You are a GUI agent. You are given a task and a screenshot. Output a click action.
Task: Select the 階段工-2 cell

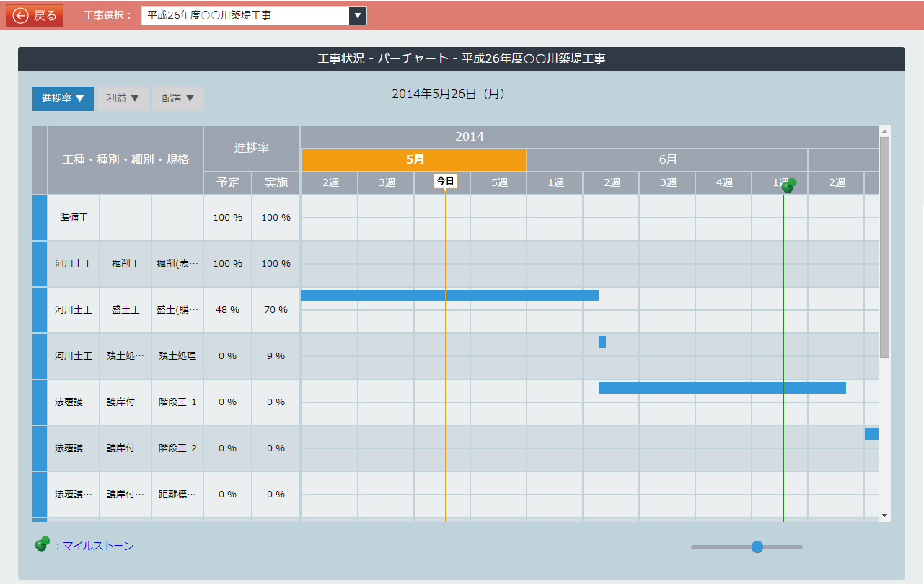click(x=177, y=448)
